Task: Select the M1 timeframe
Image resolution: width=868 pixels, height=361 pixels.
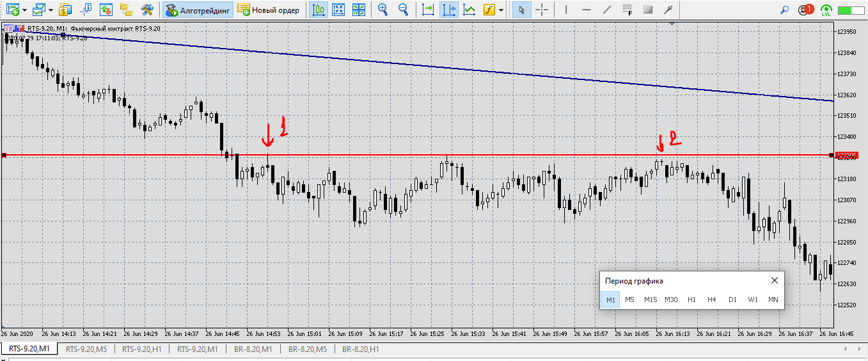Action: point(610,300)
